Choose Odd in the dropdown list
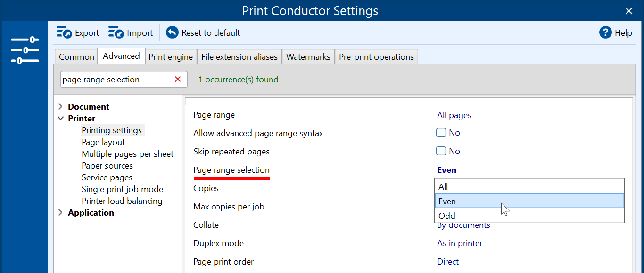The height and width of the screenshot is (273, 644). point(529,216)
